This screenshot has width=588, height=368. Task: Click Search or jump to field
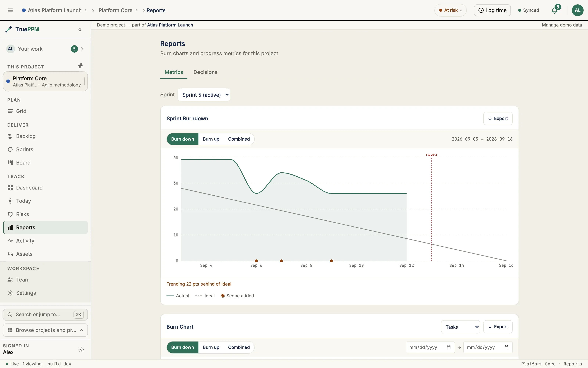click(45, 314)
